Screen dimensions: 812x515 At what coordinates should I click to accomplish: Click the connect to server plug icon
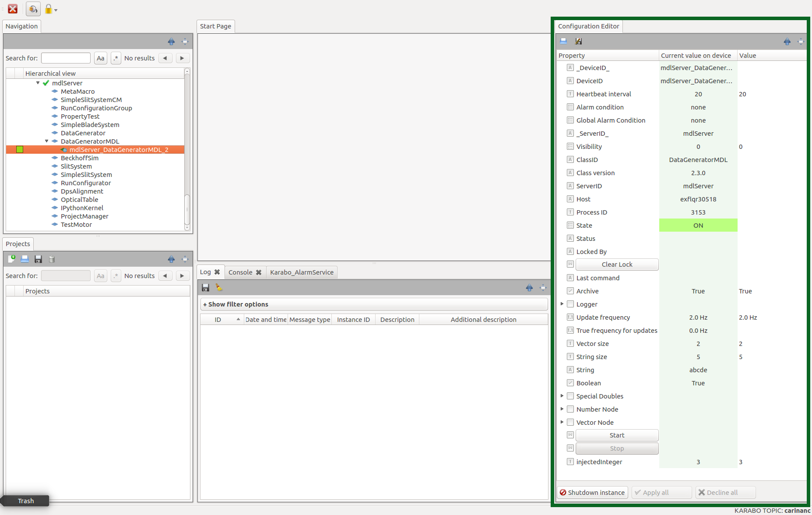coord(33,9)
